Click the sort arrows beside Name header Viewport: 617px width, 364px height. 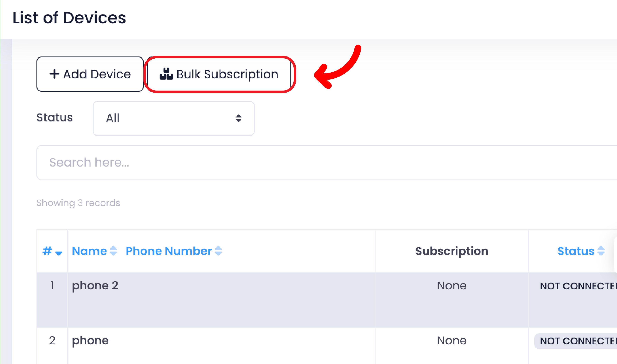coord(113,251)
